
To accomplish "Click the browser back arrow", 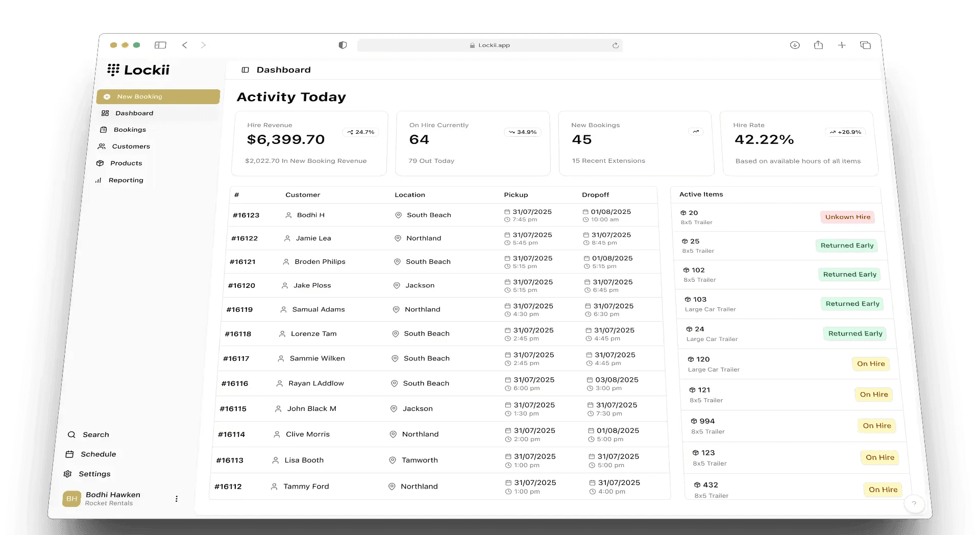I will click(x=185, y=45).
